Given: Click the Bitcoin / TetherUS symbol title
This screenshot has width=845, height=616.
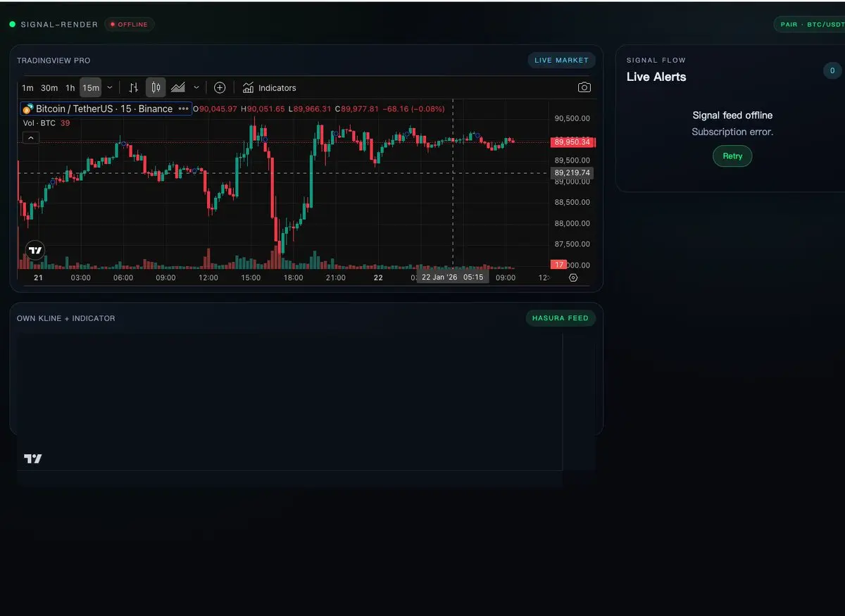Looking at the screenshot, I should [x=104, y=109].
